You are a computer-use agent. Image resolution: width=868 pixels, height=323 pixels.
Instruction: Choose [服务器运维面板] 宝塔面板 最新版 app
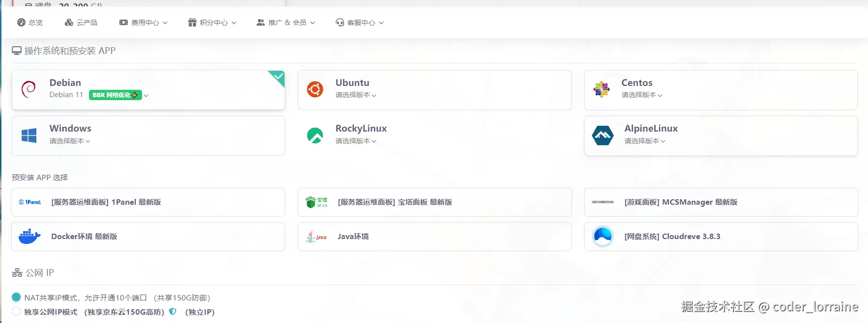[434, 202]
